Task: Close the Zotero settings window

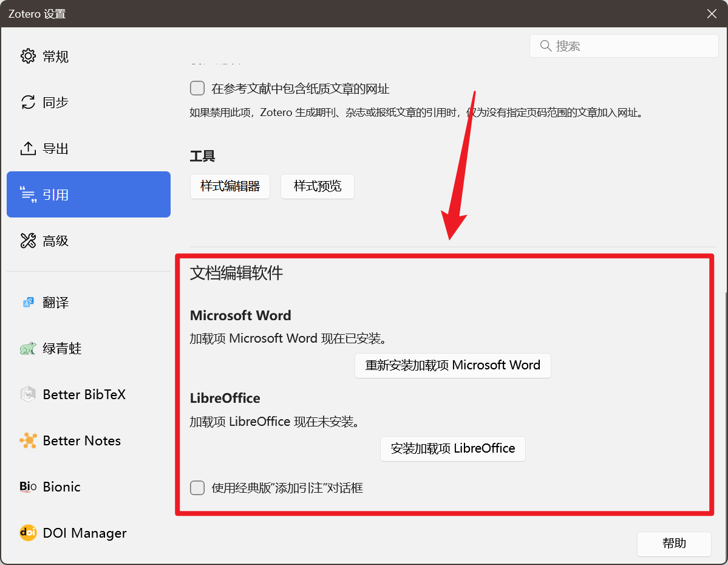Action: click(x=712, y=13)
